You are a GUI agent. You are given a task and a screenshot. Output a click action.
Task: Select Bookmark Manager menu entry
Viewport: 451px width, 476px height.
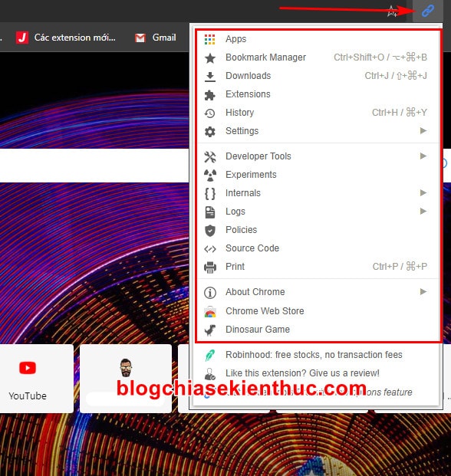coord(318,57)
